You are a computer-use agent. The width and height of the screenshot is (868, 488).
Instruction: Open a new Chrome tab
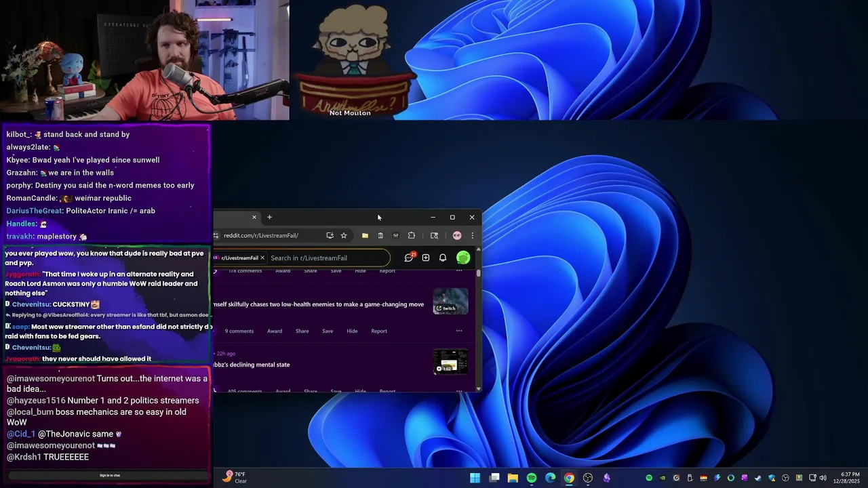click(269, 217)
